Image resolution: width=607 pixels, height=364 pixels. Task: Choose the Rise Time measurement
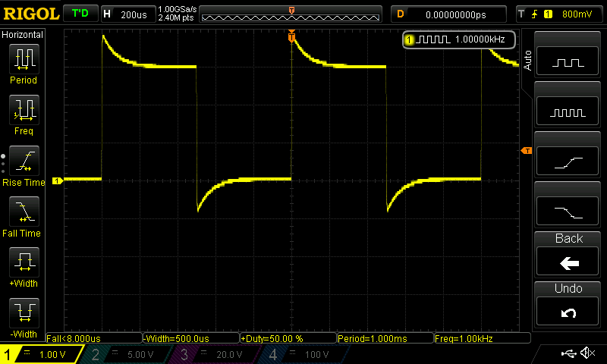24,165
